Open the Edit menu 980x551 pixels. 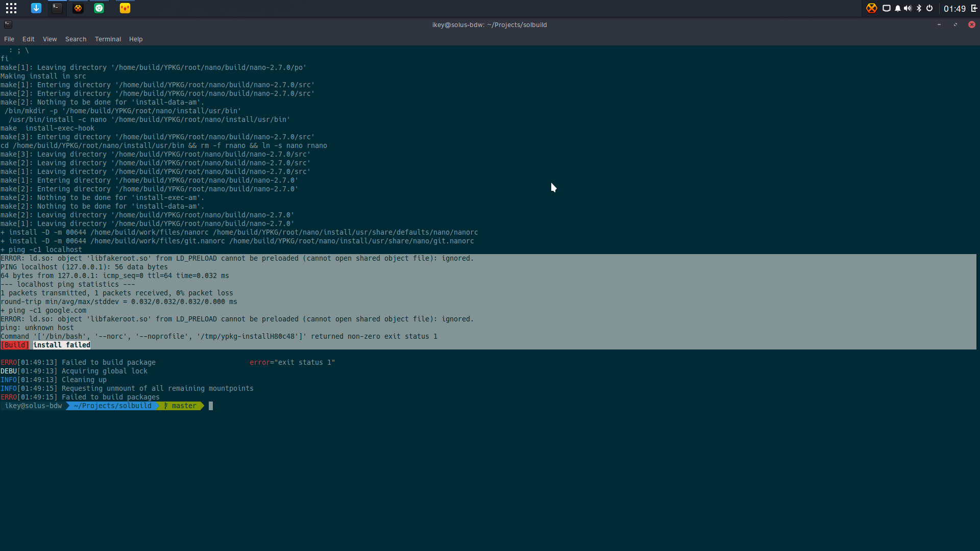tap(29, 39)
